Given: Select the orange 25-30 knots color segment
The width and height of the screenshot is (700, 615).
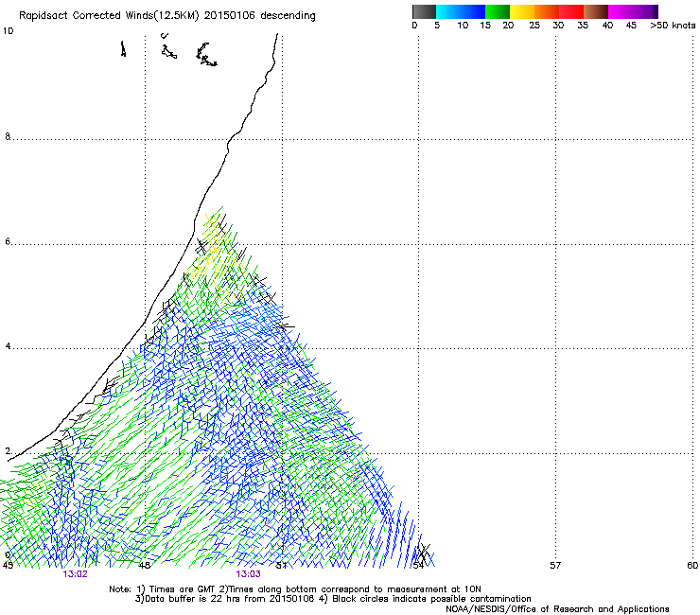Looking at the screenshot, I should pos(547,11).
